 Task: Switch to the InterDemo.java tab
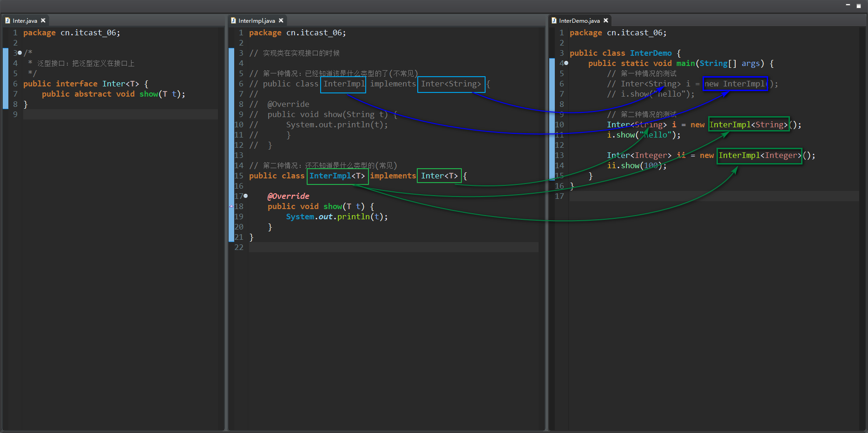(x=579, y=20)
